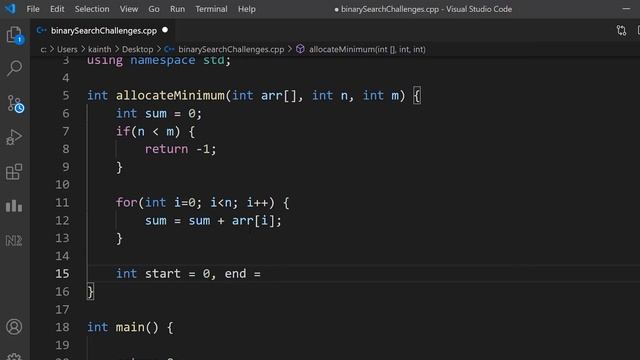Image resolution: width=640 pixels, height=360 pixels.
Task: Click the C++ file icon in breadcrumb
Action: pos(169,49)
